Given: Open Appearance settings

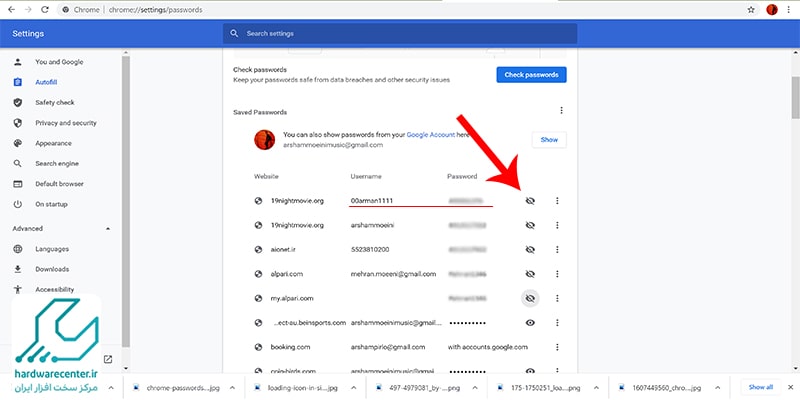Looking at the screenshot, I should click(54, 143).
